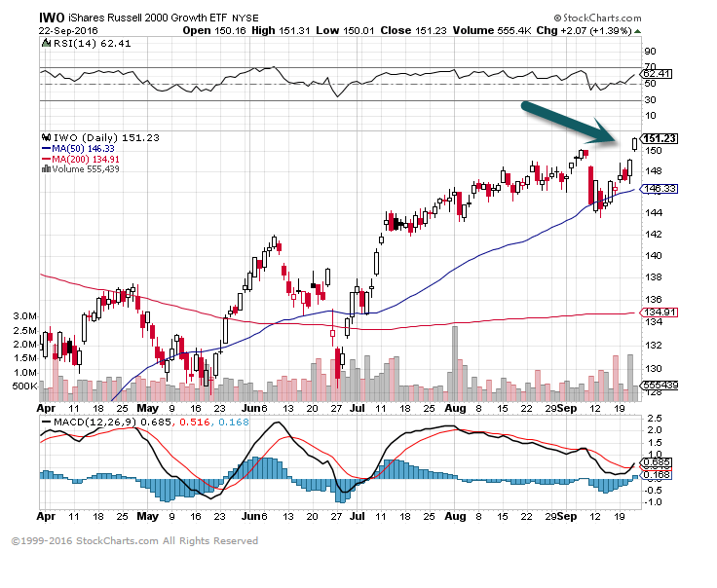The height and width of the screenshot is (588, 717).
Task: Click the Chg +2.07 (+1.39%) value
Action: point(584,30)
